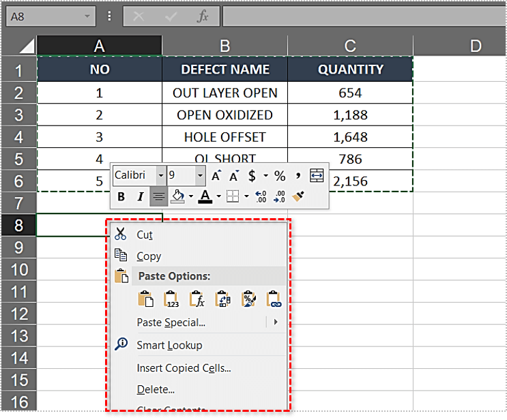The image size is (507, 420).
Task: Choose the Paste Formulas (fx) option
Action: pos(197,299)
